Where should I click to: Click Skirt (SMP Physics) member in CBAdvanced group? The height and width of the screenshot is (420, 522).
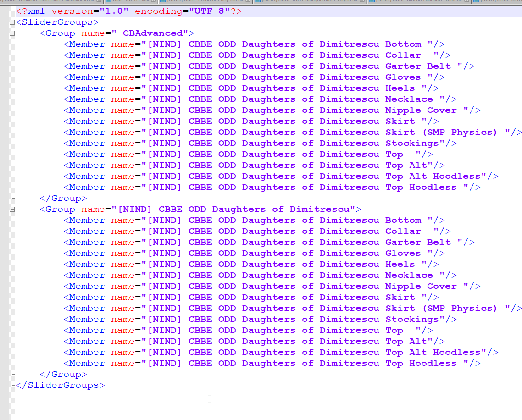point(293,132)
